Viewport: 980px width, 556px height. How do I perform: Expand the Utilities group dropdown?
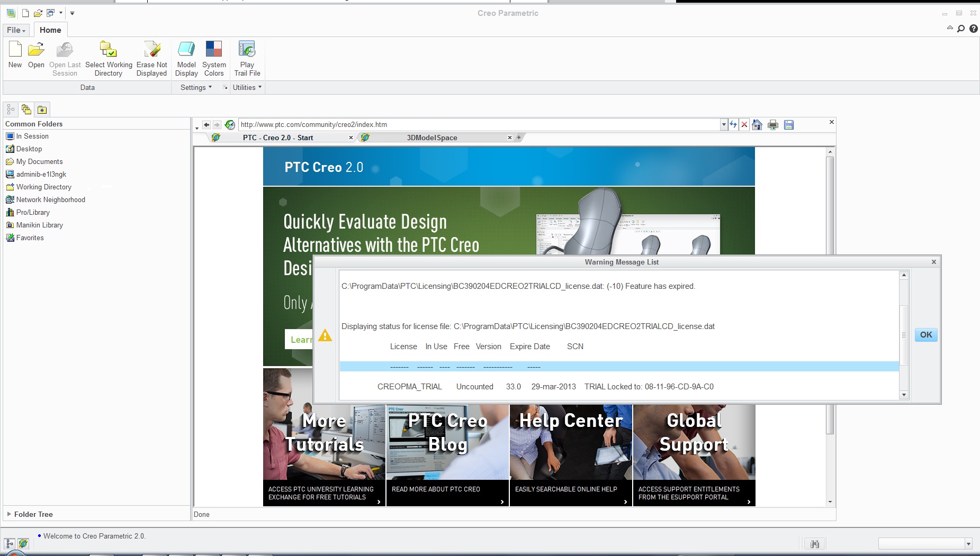point(247,87)
